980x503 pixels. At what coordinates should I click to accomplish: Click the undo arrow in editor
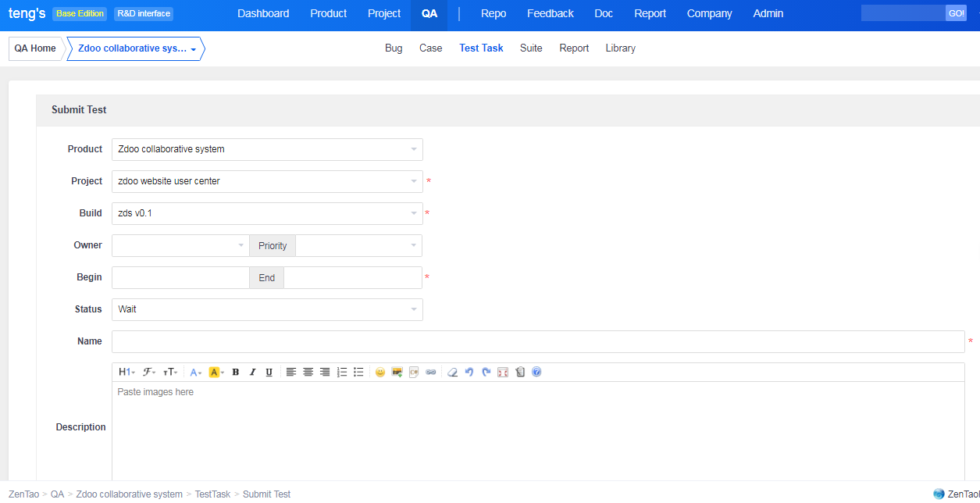469,373
